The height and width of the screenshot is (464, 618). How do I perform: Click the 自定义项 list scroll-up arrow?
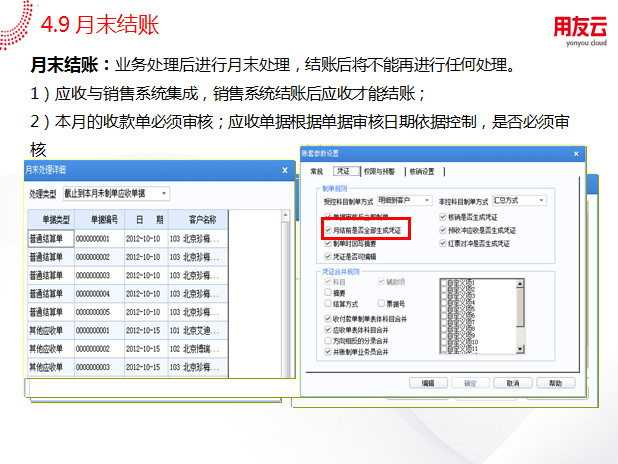pyautogui.click(x=520, y=283)
